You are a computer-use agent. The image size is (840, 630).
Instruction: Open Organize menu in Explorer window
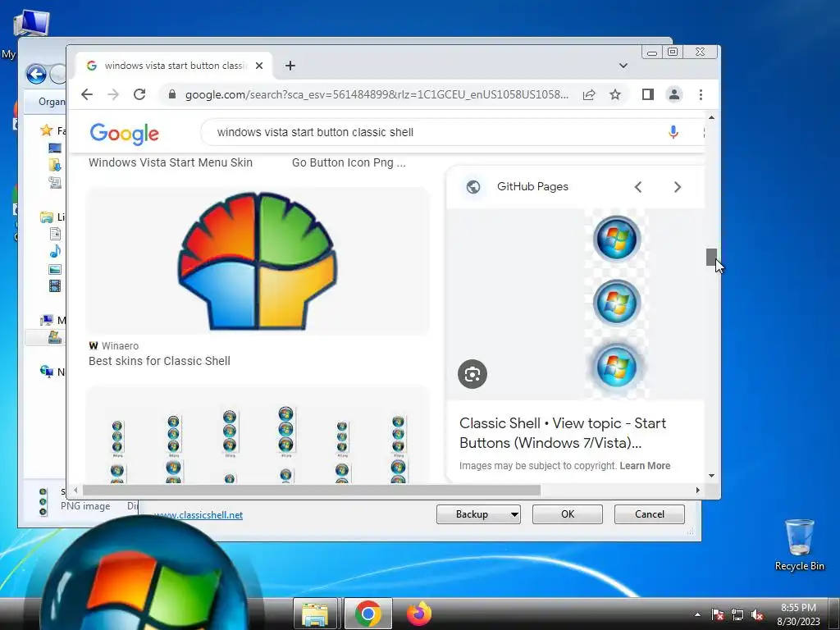pyautogui.click(x=51, y=102)
